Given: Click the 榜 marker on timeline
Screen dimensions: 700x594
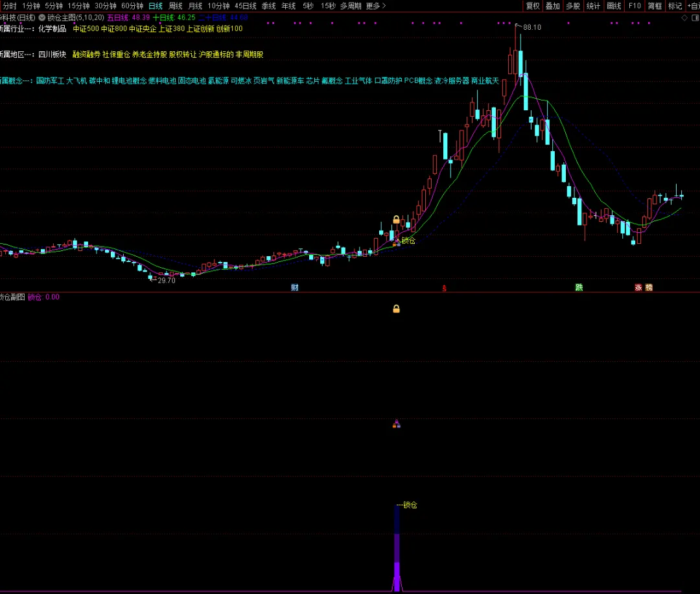Looking at the screenshot, I should click(649, 288).
